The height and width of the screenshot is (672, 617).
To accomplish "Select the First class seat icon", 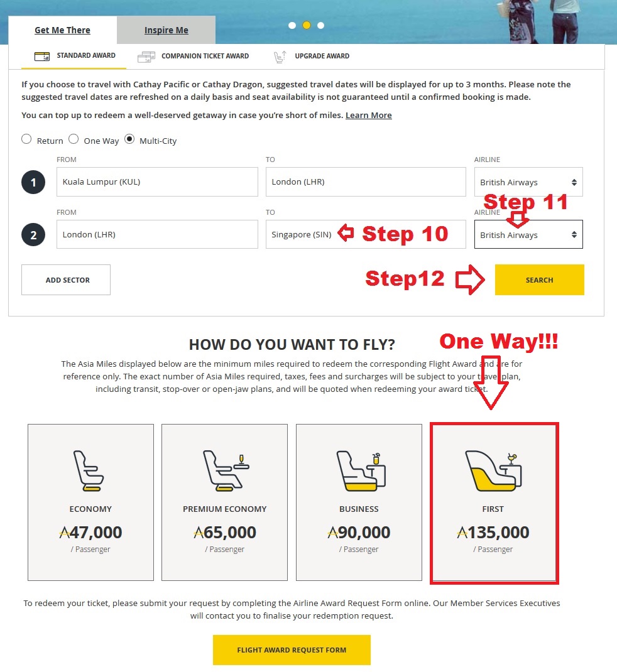I will point(493,470).
